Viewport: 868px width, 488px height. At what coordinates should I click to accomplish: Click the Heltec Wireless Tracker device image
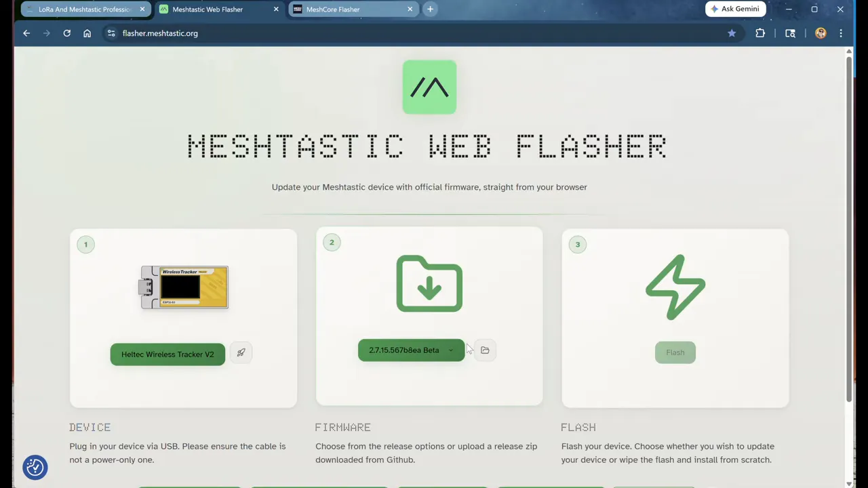pyautogui.click(x=184, y=287)
